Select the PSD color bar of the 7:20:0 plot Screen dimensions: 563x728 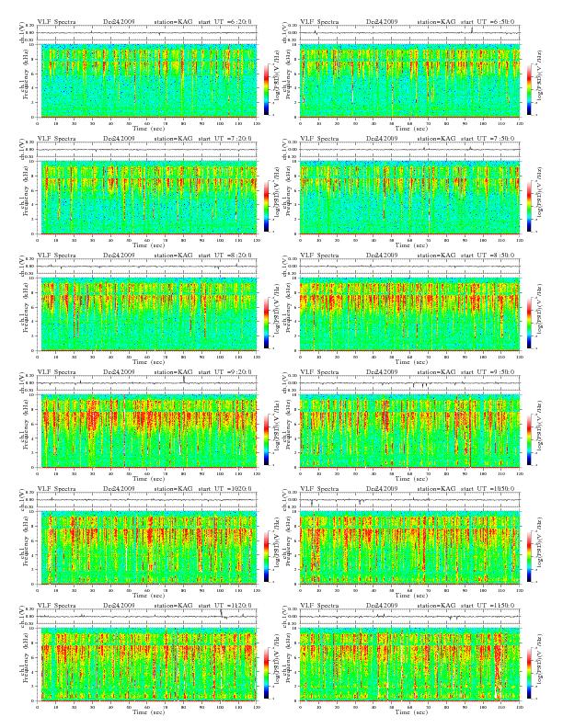[266, 206]
